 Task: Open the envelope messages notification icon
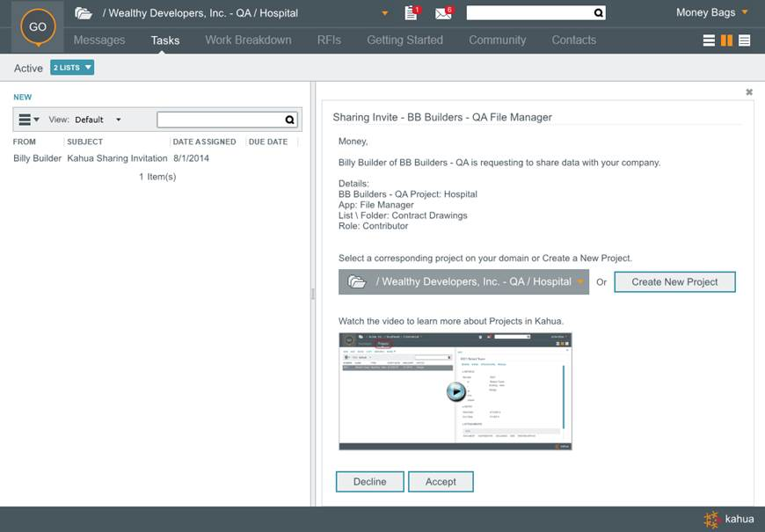pyautogui.click(x=443, y=13)
